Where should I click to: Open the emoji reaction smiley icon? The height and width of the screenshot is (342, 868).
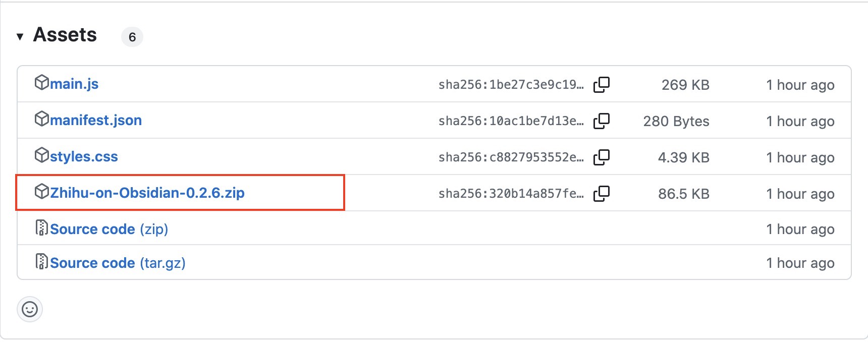(x=30, y=309)
